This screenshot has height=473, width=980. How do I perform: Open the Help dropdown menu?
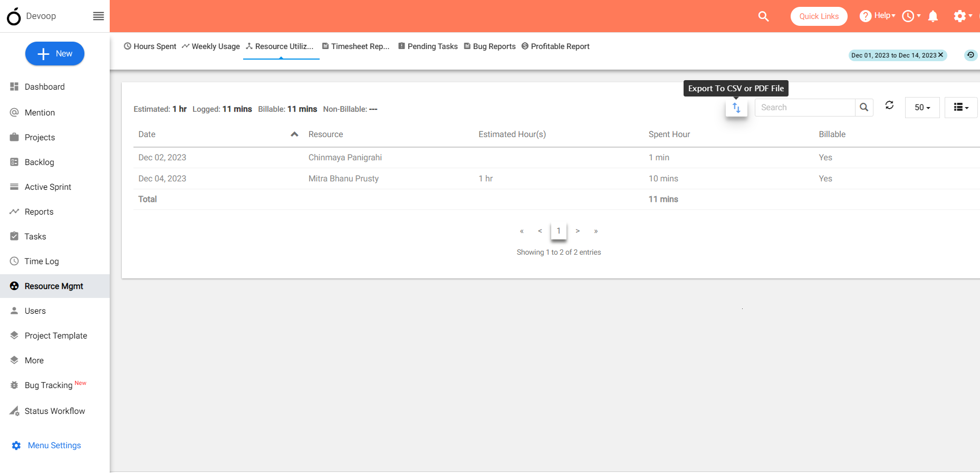pos(878,16)
